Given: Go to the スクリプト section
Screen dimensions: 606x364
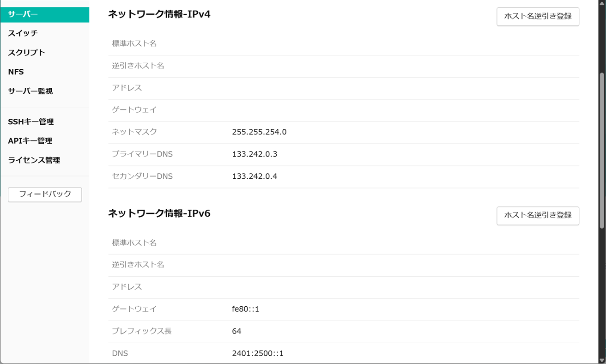Looking at the screenshot, I should pos(27,53).
